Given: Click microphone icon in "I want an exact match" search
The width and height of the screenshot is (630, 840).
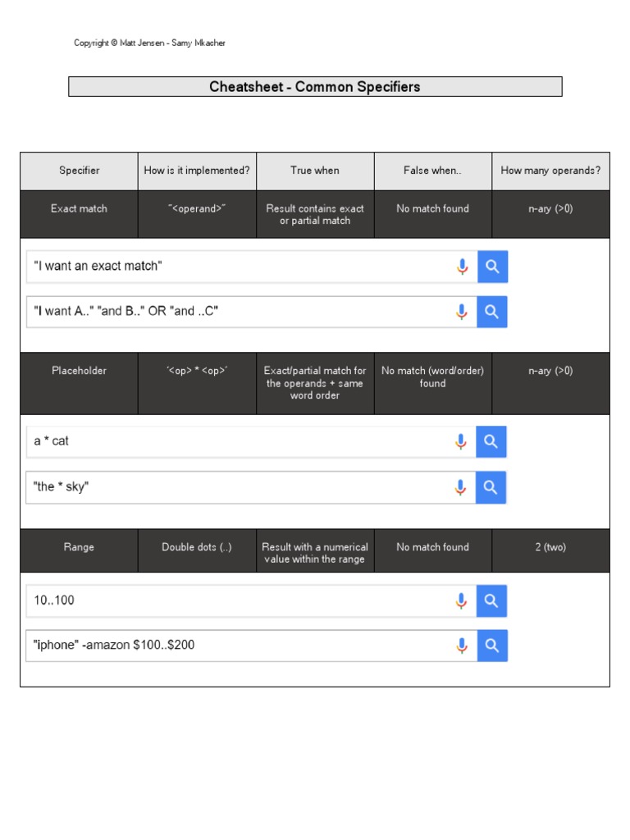Looking at the screenshot, I should tap(462, 267).
